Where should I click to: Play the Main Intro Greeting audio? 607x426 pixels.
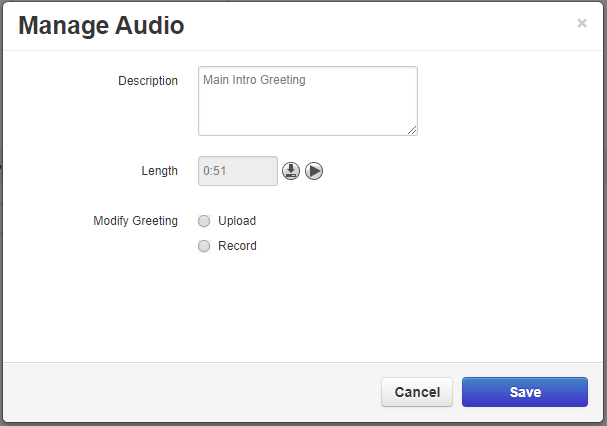pos(314,171)
